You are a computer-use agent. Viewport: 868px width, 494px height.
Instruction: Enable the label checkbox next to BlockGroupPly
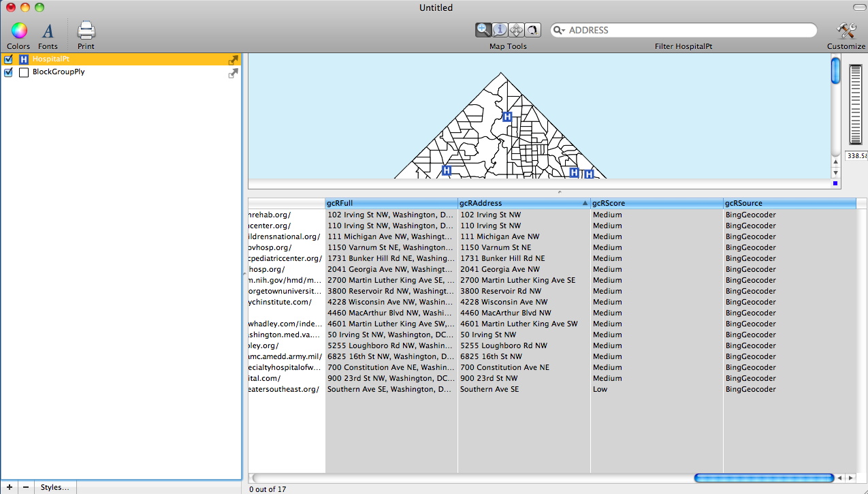24,72
